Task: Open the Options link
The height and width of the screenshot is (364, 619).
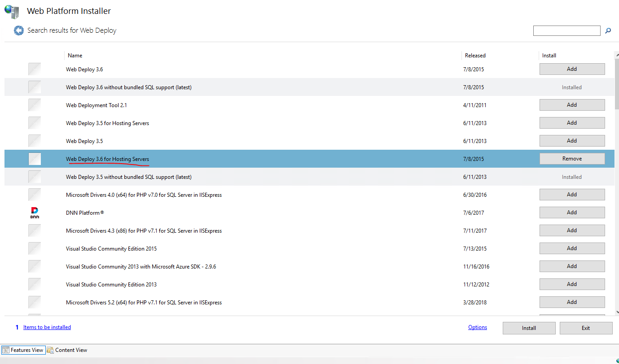Action: [478, 327]
